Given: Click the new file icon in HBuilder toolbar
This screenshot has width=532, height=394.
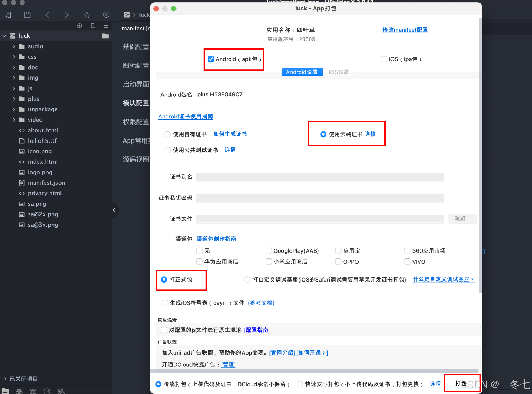Looking at the screenshot, I should 8,15.
